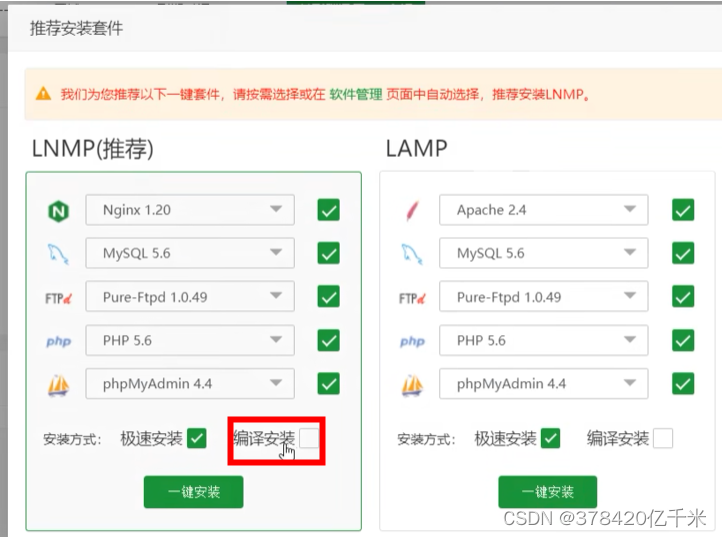The height and width of the screenshot is (537, 722).
Task: Open the Apache 2.4 version dropdown
Action: pos(544,210)
